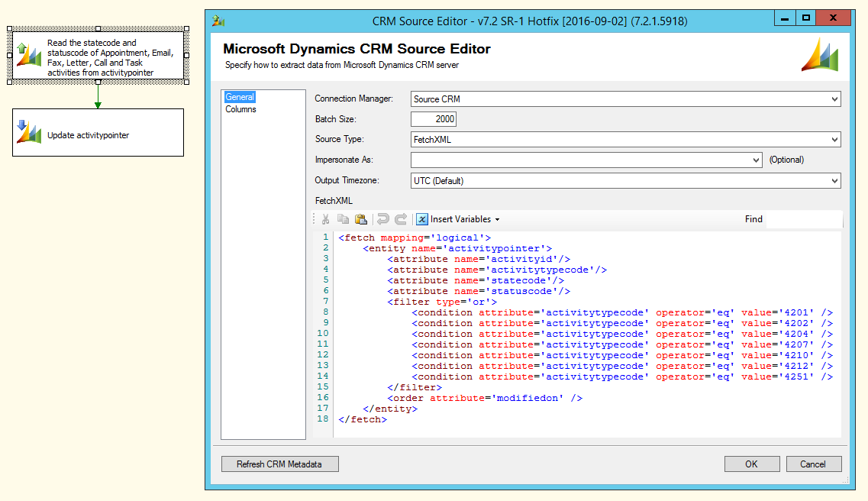Click the Insert Variables icon

click(x=422, y=219)
